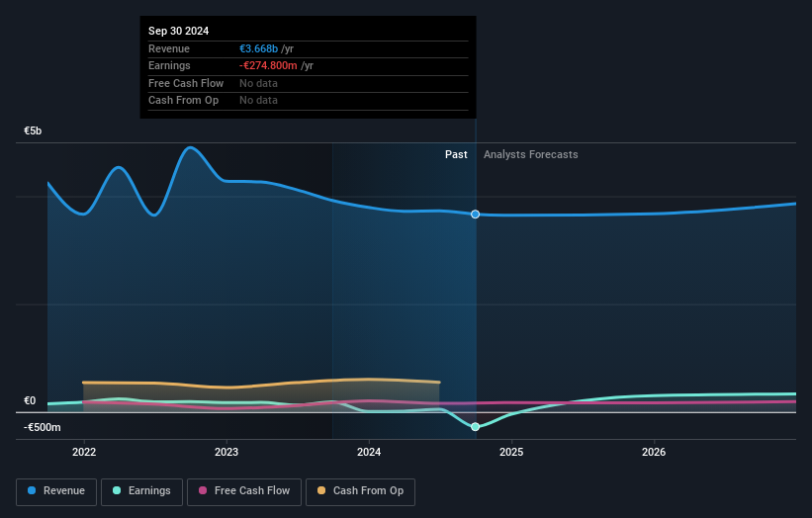Toggle the Revenue legend button
Screen dimensions: 812x518
pyautogui.click(x=56, y=491)
